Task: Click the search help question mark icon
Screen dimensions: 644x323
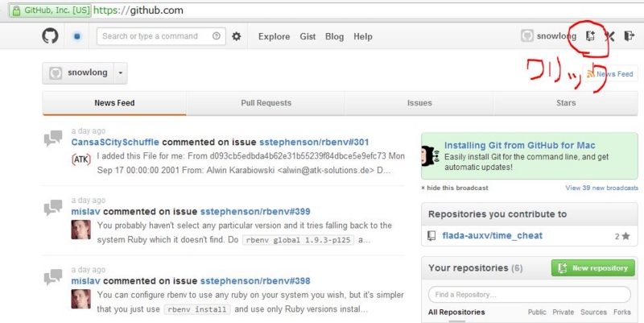Action: tap(216, 36)
